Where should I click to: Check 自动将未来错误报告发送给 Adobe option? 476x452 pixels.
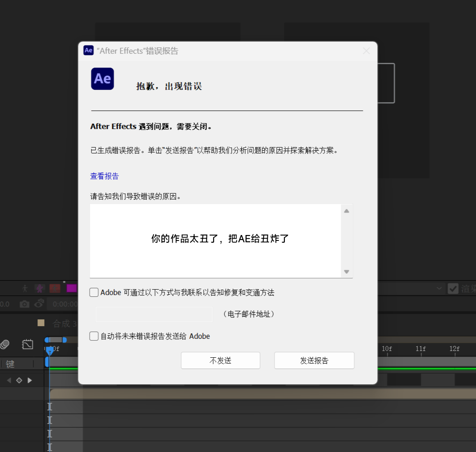(94, 336)
